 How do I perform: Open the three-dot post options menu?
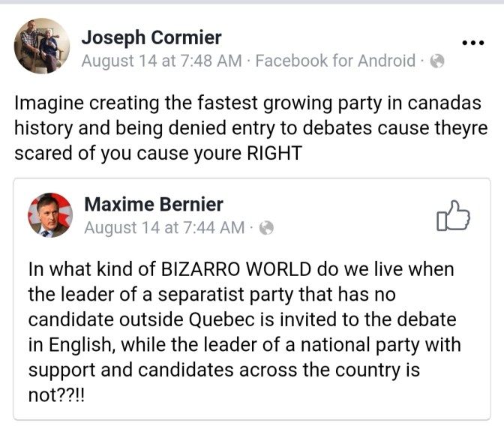tap(472, 43)
